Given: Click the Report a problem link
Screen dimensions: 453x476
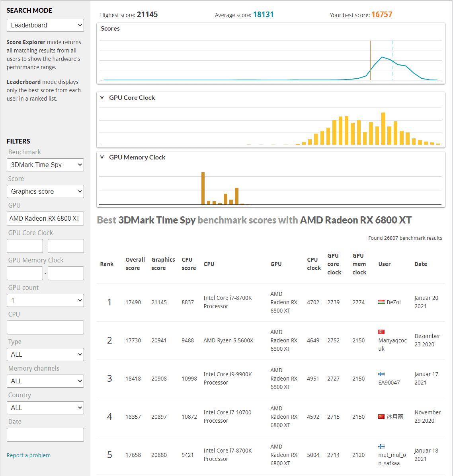Looking at the screenshot, I should pyautogui.click(x=29, y=455).
